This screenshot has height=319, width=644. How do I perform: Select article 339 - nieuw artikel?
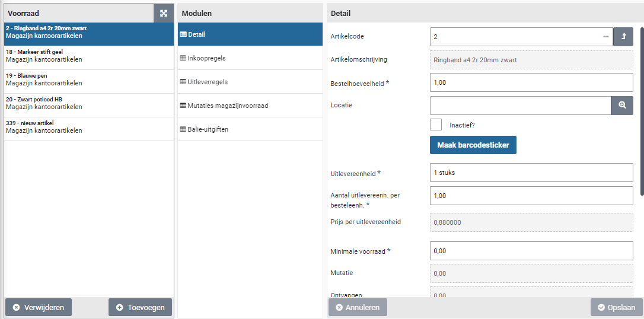89,127
